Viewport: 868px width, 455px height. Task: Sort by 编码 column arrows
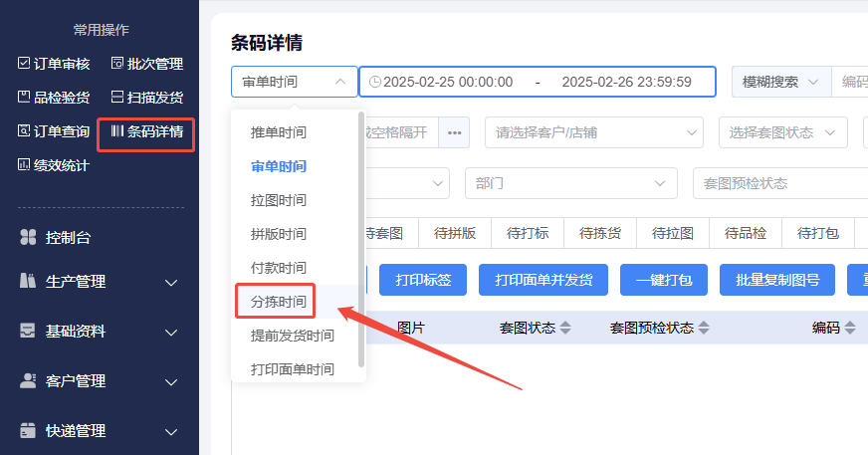click(x=850, y=328)
